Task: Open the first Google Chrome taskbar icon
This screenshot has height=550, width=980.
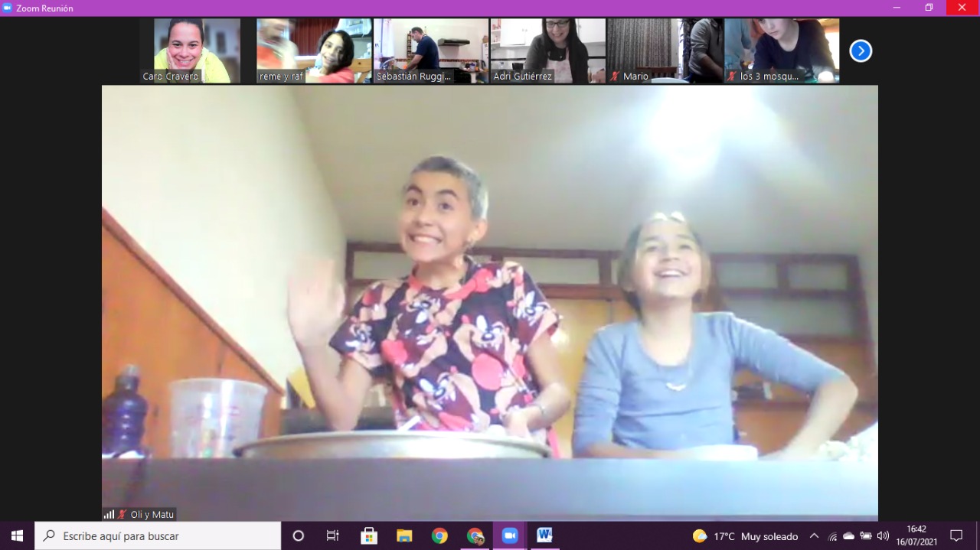Action: point(439,535)
